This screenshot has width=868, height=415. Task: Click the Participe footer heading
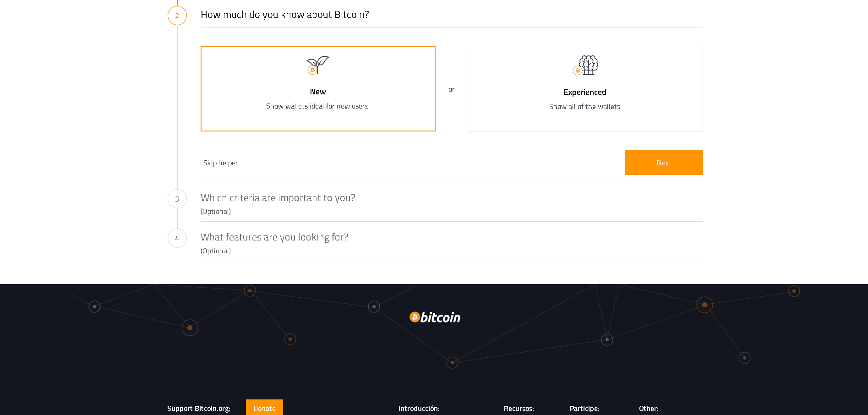pos(584,408)
